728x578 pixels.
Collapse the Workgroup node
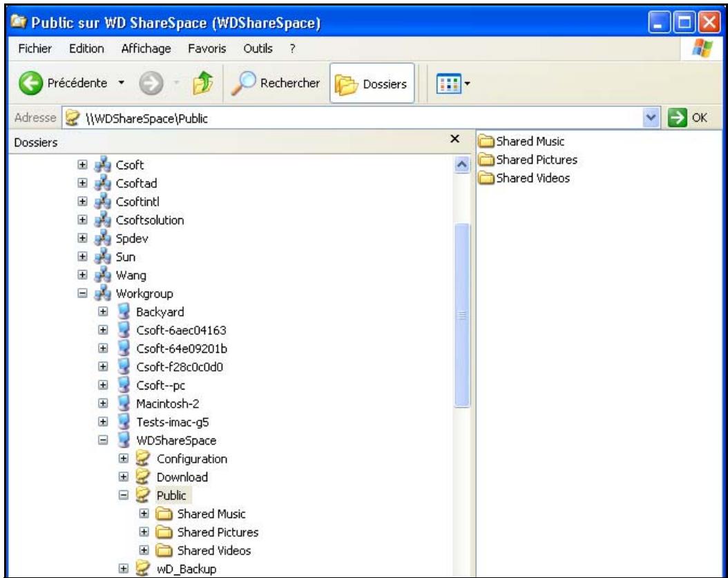(x=82, y=293)
